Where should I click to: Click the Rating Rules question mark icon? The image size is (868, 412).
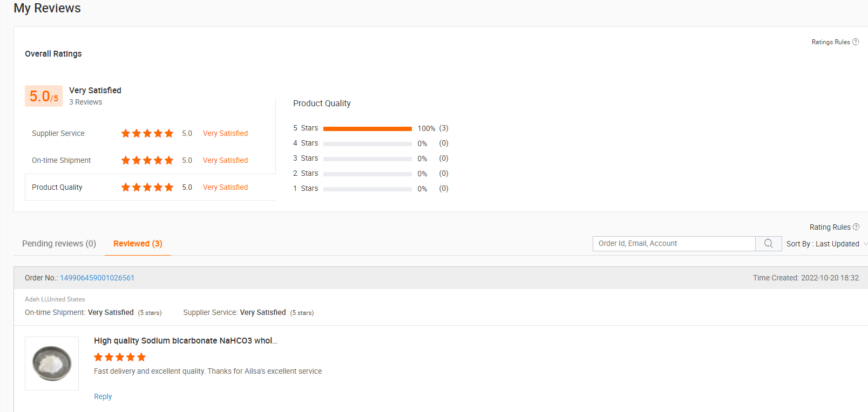856,227
